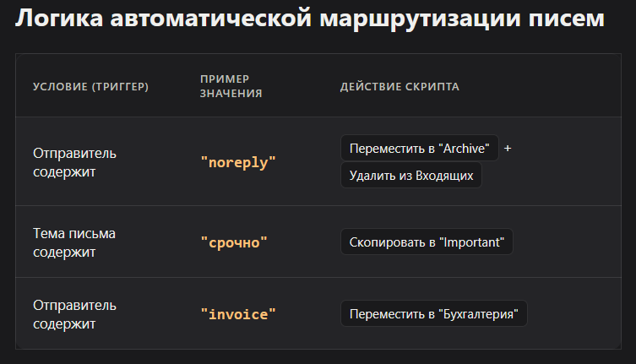Select the "noreply" example value
Viewport: 636px width, 364px height.
click(x=238, y=162)
